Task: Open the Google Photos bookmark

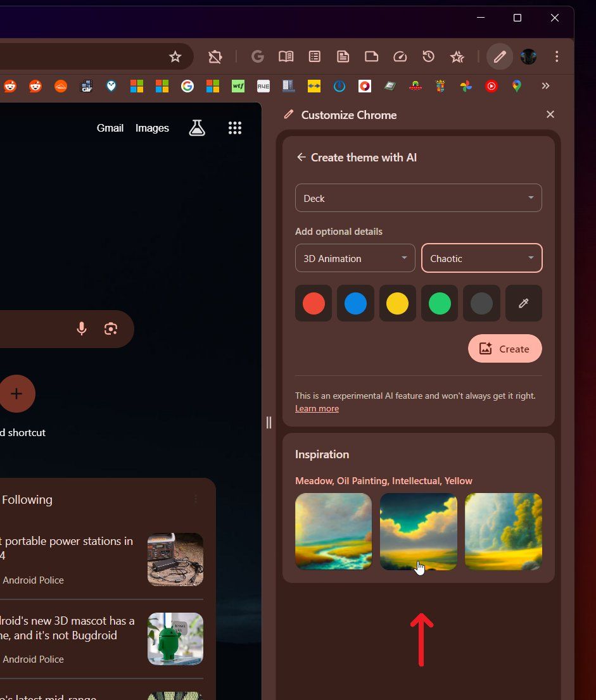Action: pyautogui.click(x=466, y=86)
